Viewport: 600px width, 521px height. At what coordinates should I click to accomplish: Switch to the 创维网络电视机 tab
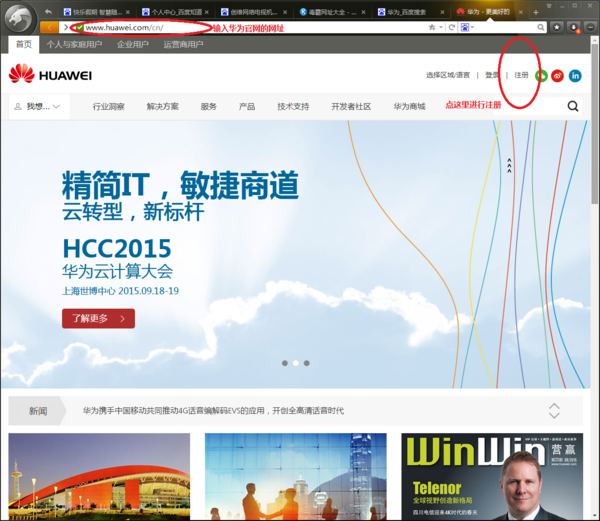pos(254,12)
